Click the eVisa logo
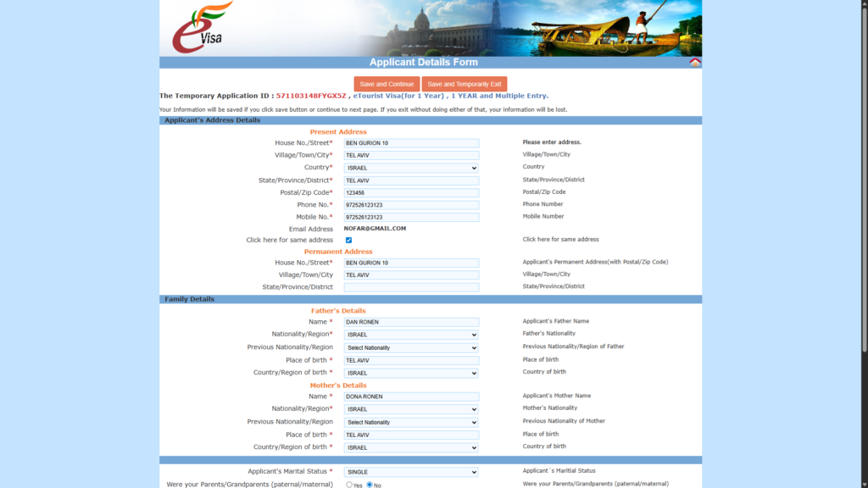The width and height of the screenshot is (868, 488). click(x=202, y=27)
